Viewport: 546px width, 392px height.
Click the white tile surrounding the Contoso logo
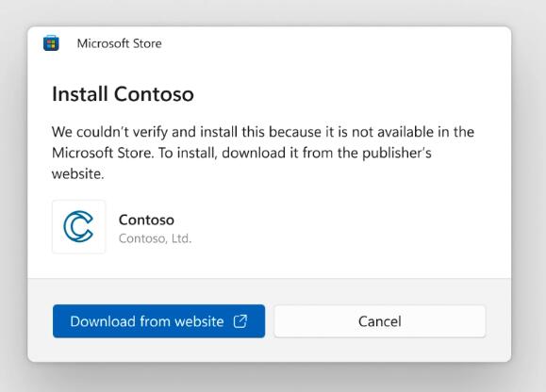pyautogui.click(x=78, y=227)
